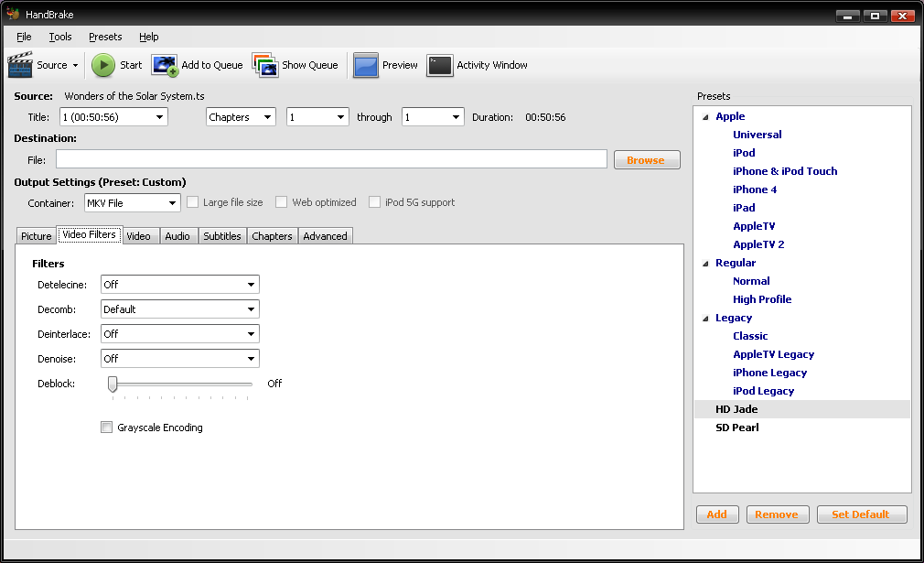Collapse the Apple presets group
The image size is (924, 563).
pos(705,117)
